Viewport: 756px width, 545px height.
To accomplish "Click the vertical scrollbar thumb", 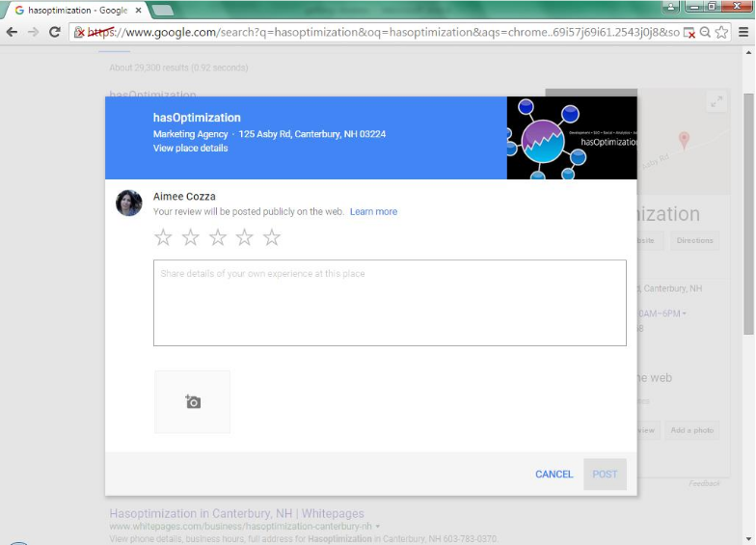I will (x=748, y=214).
